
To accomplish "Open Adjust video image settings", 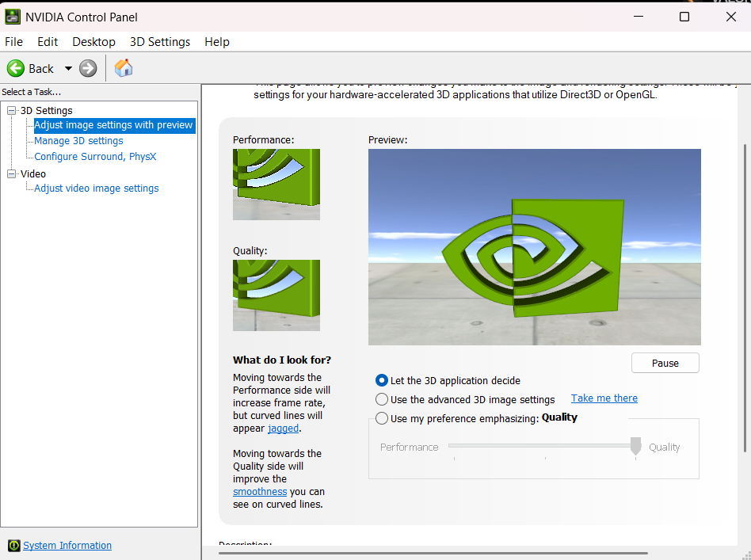I will pyautogui.click(x=97, y=189).
